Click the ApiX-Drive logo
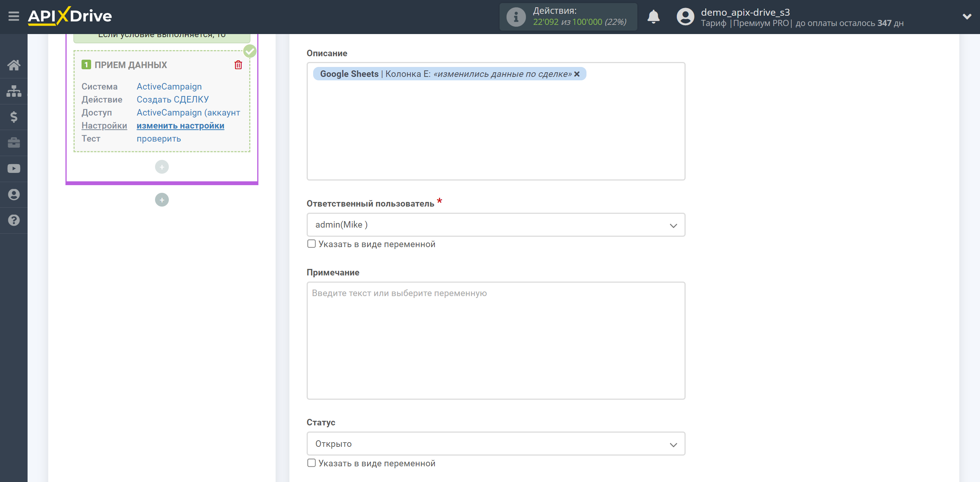Viewport: 980px width, 482px height. point(70,16)
